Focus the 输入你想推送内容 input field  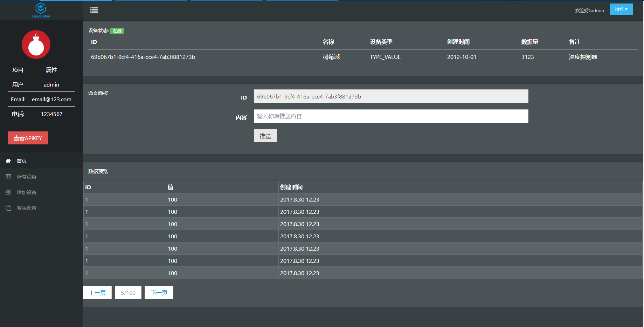coord(391,116)
